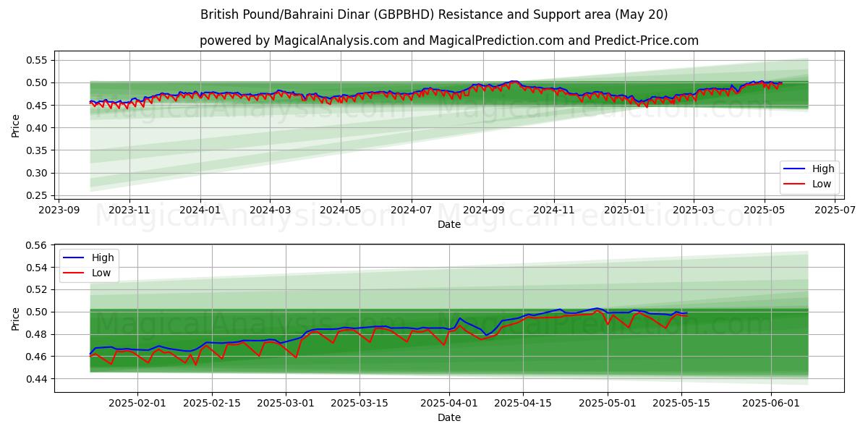Click the 0.35 price tick, top chart
Screen dimensions: 868x434
coord(38,150)
